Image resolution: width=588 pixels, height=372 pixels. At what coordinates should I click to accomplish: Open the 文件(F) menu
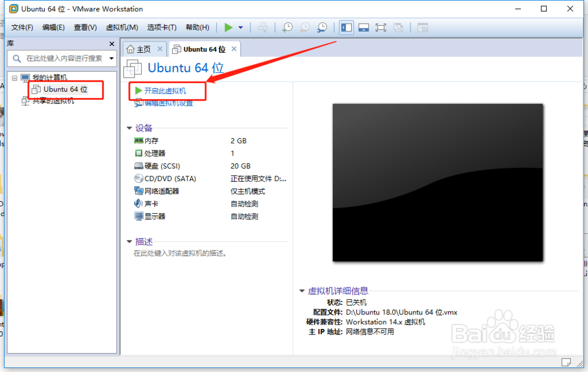click(x=22, y=28)
